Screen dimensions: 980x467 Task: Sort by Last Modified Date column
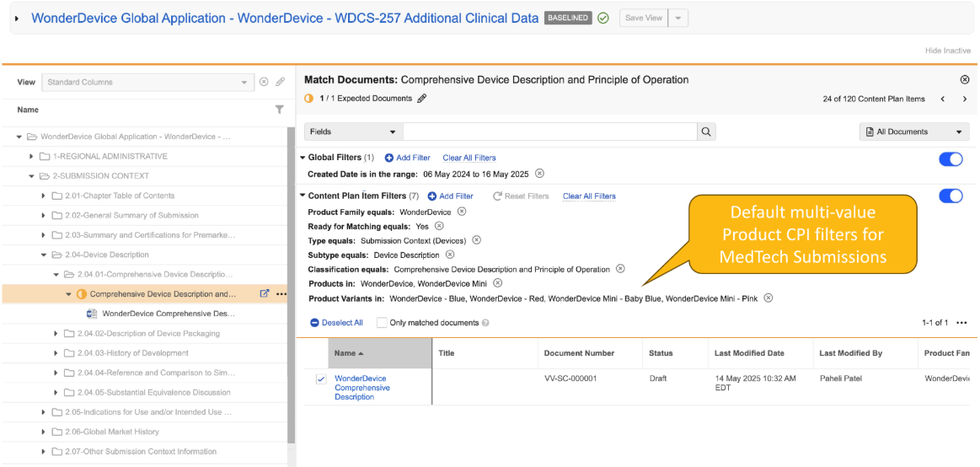(x=749, y=353)
